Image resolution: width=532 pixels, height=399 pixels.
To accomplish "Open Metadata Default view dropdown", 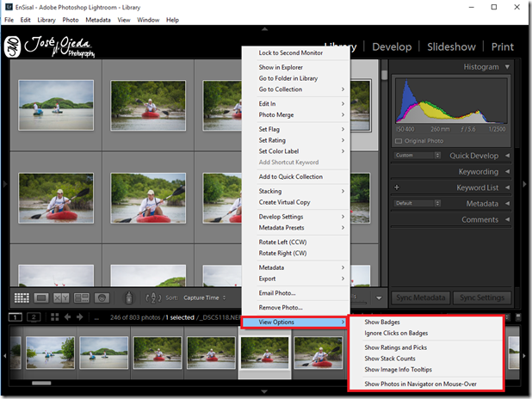I will (x=418, y=203).
